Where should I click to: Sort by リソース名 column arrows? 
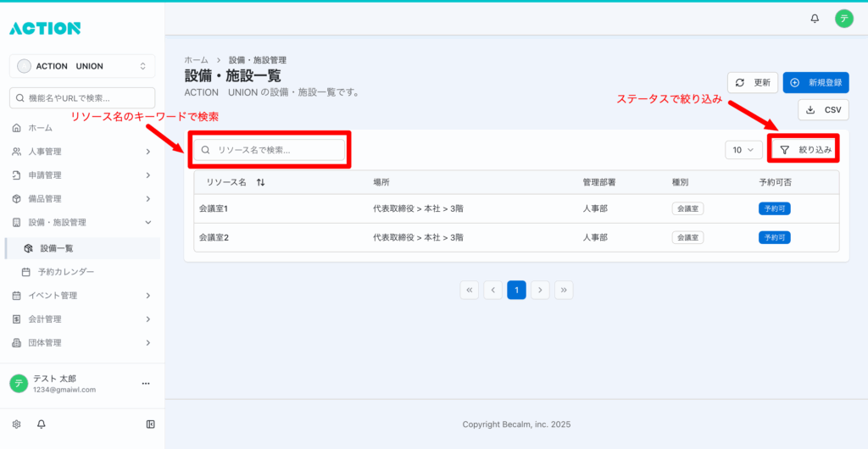click(x=260, y=182)
